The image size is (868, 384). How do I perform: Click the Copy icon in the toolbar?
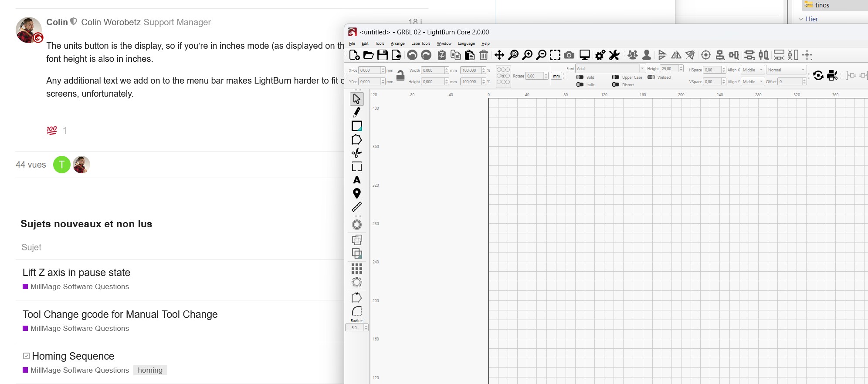coord(456,55)
